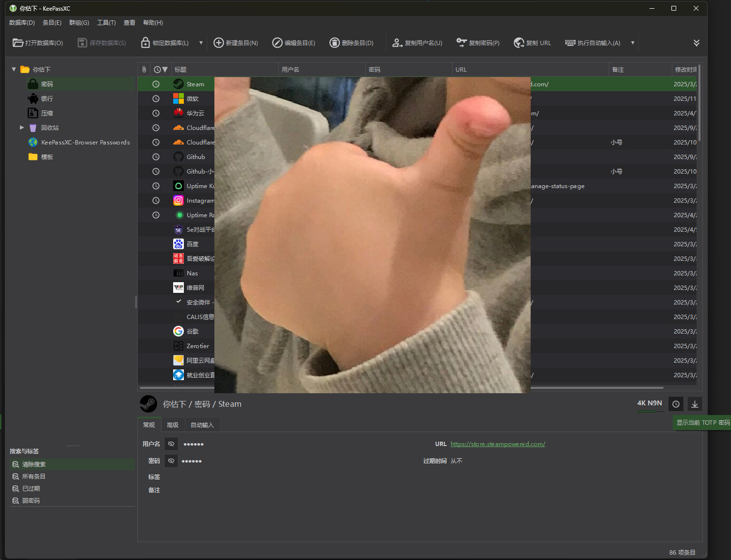Open the auto-type dropdown arrow in toolbar
This screenshot has height=560, width=731.
pos(633,43)
